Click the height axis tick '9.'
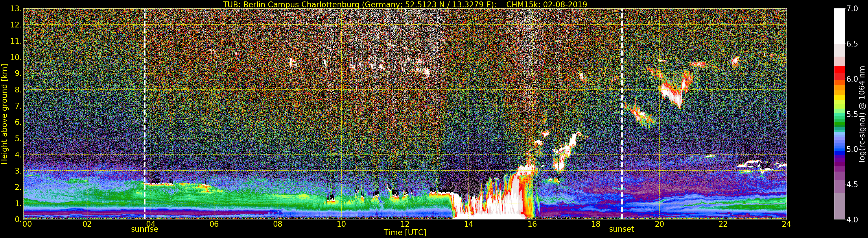 (x=19, y=73)
